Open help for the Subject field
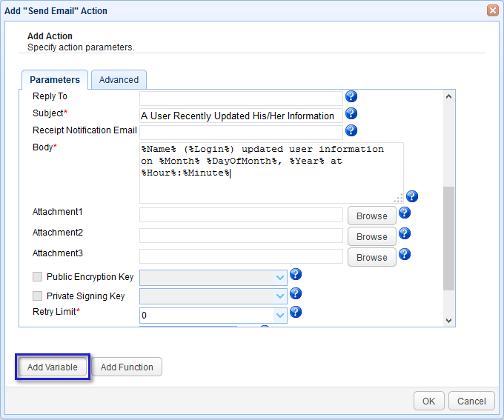 (x=351, y=113)
